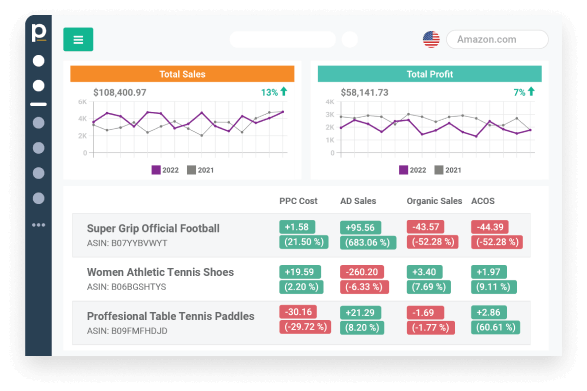The image size is (587, 391).
Task: Click the -44.39 ACOS badge
Action: (490, 227)
